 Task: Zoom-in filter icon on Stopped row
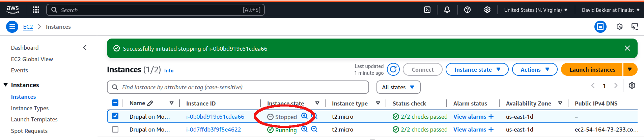click(304, 116)
